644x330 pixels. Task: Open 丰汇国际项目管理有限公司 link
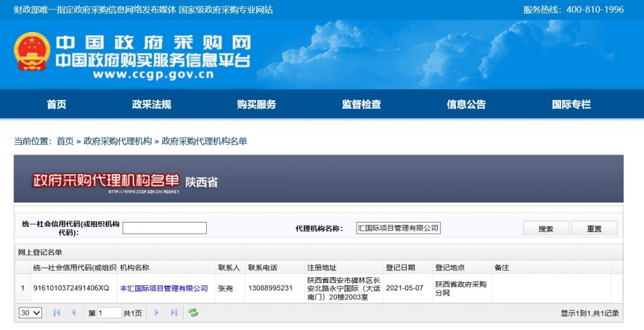click(164, 289)
